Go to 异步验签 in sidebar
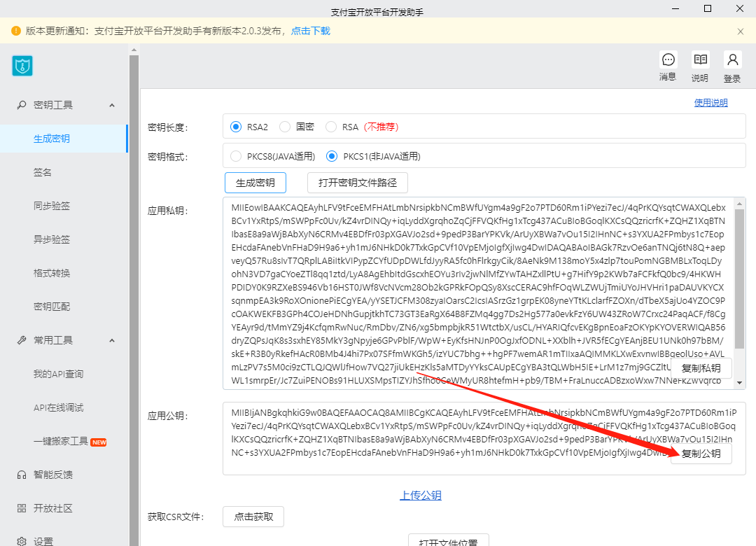Image resolution: width=756 pixels, height=546 pixels. pos(52,239)
